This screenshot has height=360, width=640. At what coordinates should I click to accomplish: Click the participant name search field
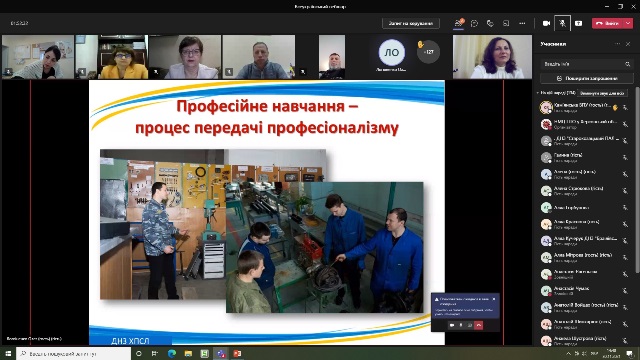click(587, 64)
